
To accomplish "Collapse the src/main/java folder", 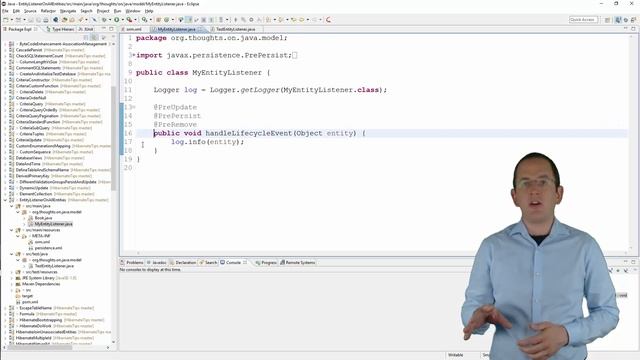I will click(x=12, y=206).
